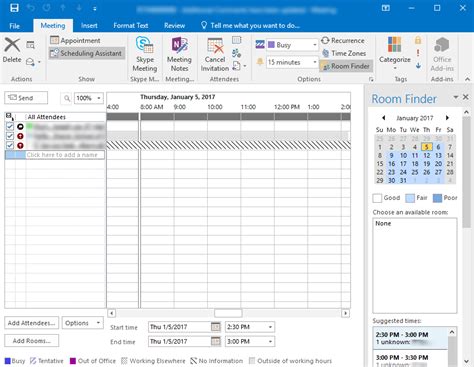Viewport: 474px width, 367px height.
Task: Open the File tab
Action: click(x=14, y=26)
